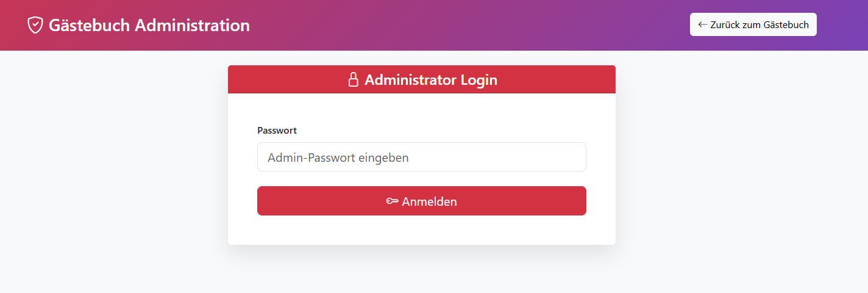Click blank white area of login card
Screen dimensions: 868x293
coord(421,231)
